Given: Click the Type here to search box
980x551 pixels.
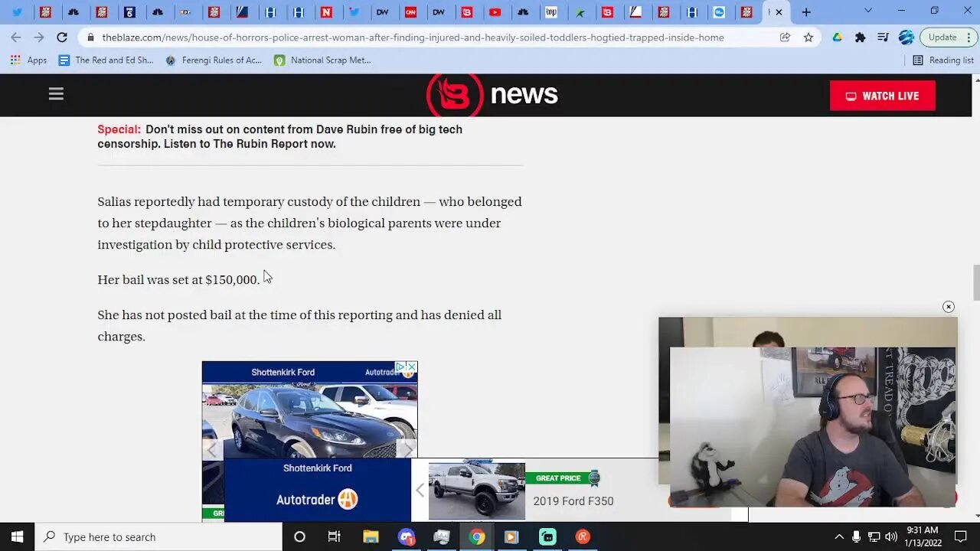Looking at the screenshot, I should (x=159, y=536).
